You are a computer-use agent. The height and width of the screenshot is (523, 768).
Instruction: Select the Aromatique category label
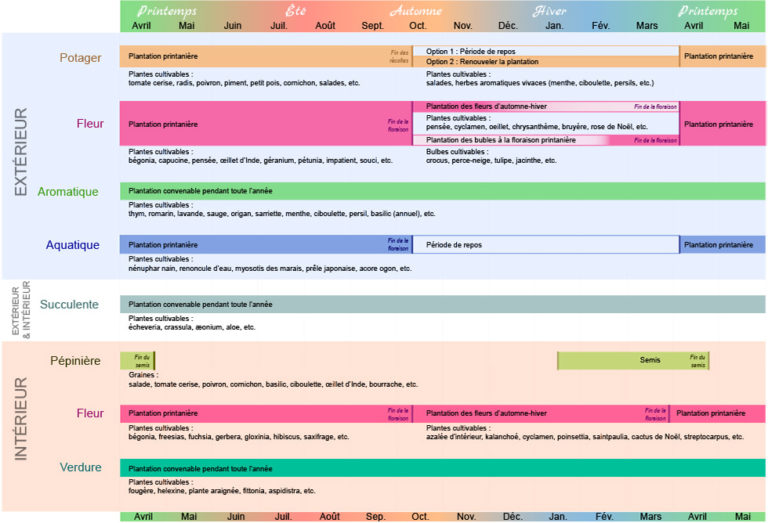(x=68, y=192)
